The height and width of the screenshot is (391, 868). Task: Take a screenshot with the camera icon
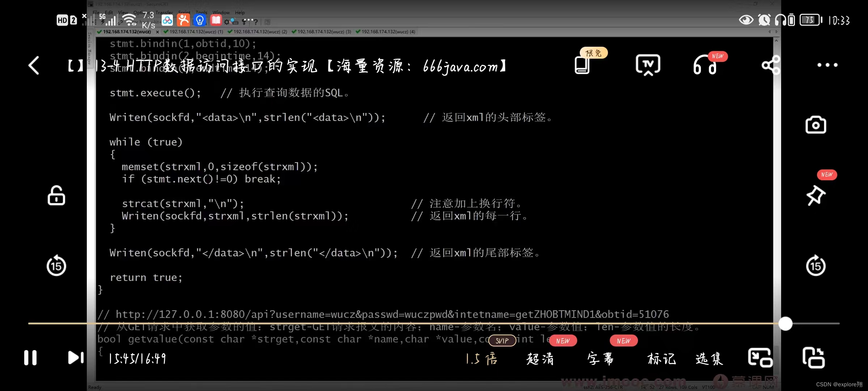816,125
